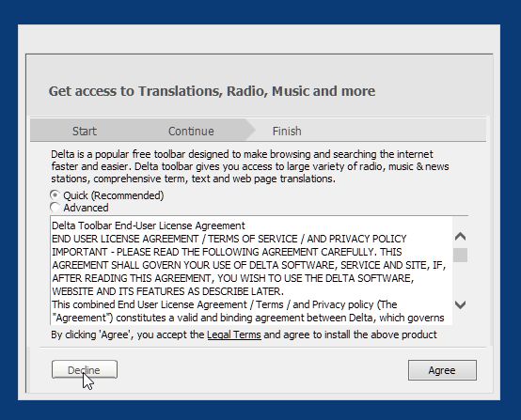Viewport: 521px width, 420px height.
Task: Click the Decline button
Action: coord(85,369)
